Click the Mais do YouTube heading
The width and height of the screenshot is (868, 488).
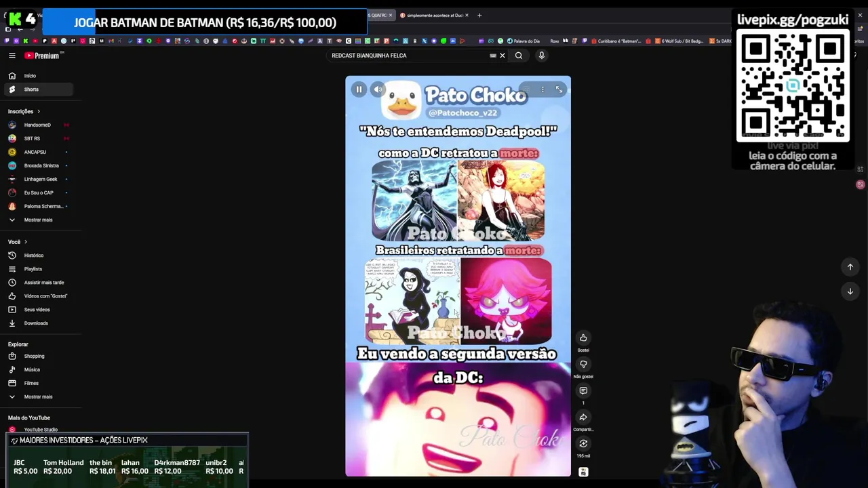[x=29, y=418]
